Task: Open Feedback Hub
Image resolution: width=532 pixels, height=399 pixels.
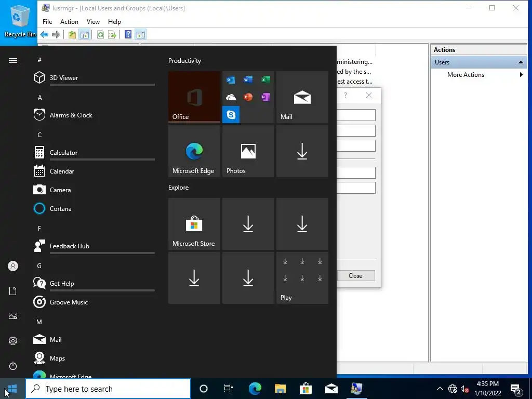Action: [94, 246]
